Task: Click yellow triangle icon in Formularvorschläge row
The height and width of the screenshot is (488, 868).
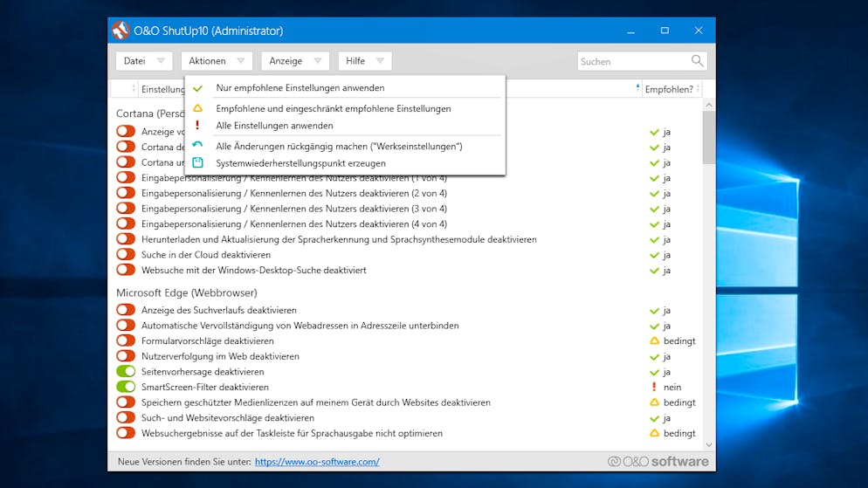Action: coord(654,340)
